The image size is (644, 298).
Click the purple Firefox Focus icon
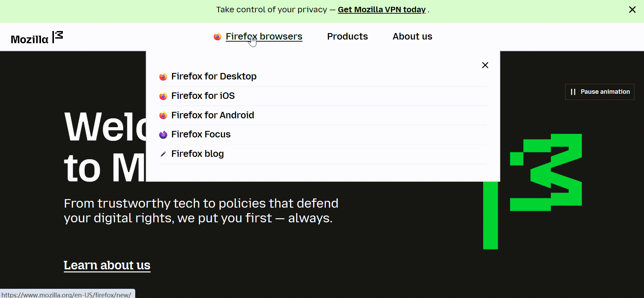(x=163, y=135)
